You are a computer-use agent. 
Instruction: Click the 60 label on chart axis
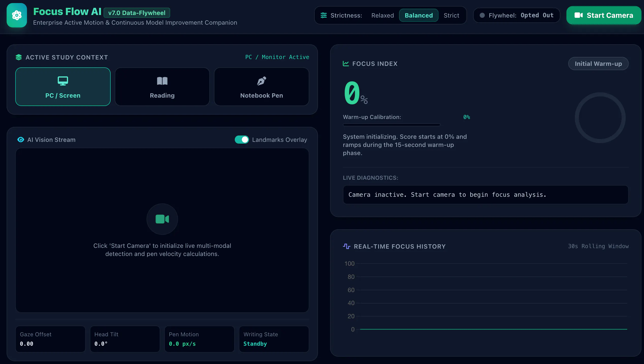(351, 290)
